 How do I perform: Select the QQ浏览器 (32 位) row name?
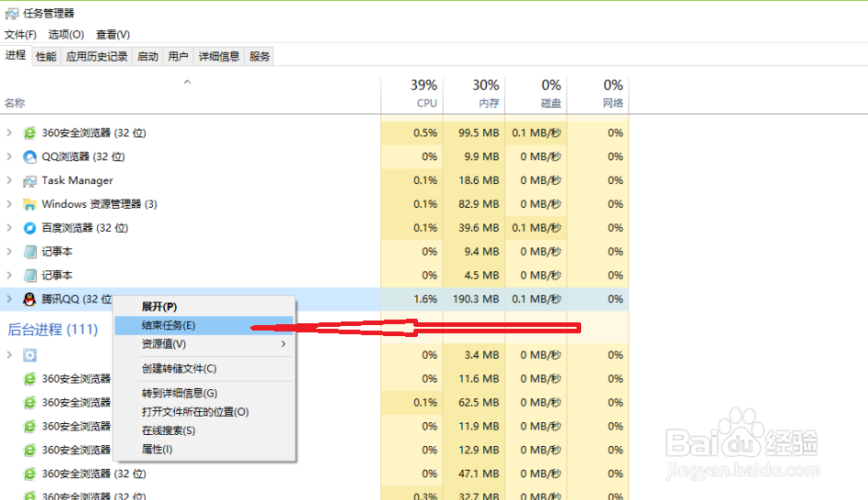coord(83,157)
